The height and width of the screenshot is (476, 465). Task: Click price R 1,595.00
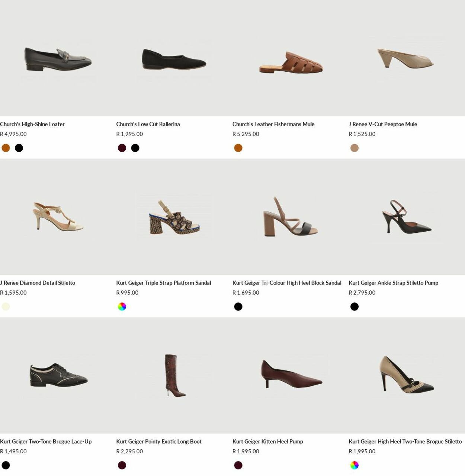click(13, 293)
